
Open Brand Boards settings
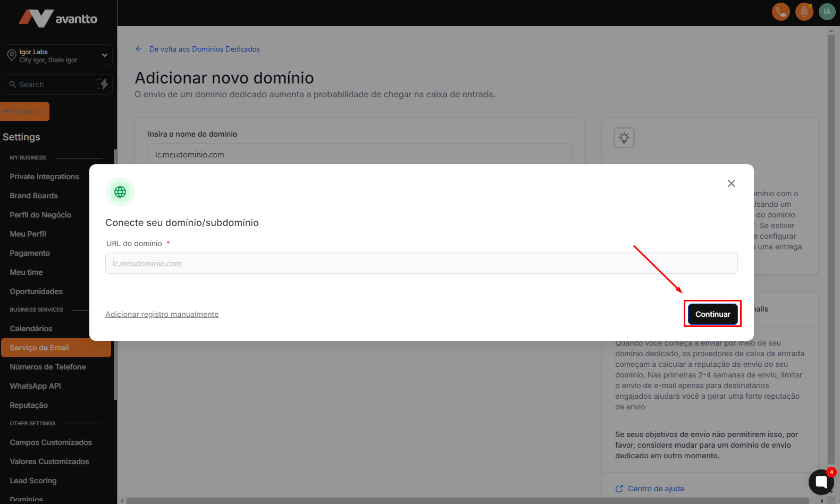click(33, 196)
